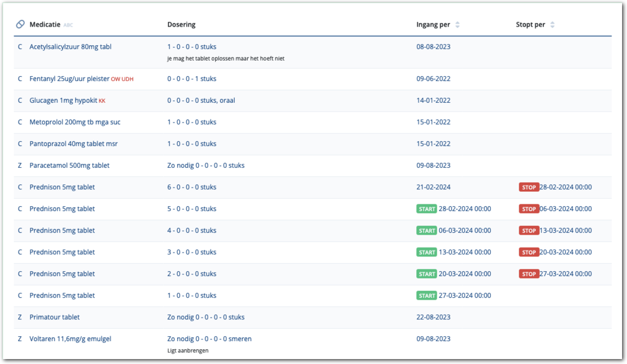
Task: Select Pantoprazol 40mg tablet msr
Action: [73, 144]
